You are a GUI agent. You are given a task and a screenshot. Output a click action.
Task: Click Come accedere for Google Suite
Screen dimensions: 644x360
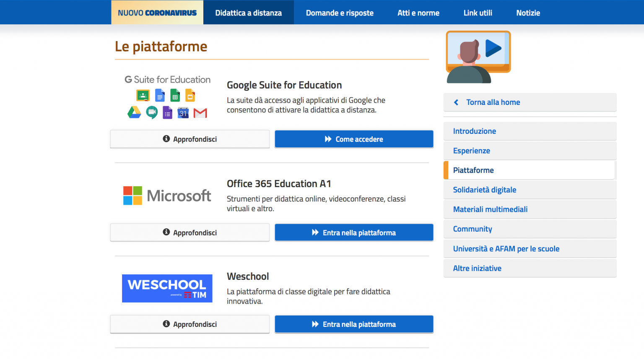pyautogui.click(x=354, y=139)
